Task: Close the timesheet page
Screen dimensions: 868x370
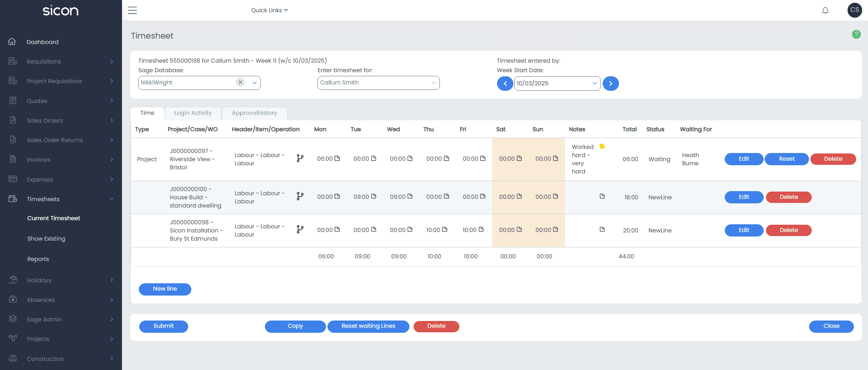Action: pyautogui.click(x=831, y=326)
